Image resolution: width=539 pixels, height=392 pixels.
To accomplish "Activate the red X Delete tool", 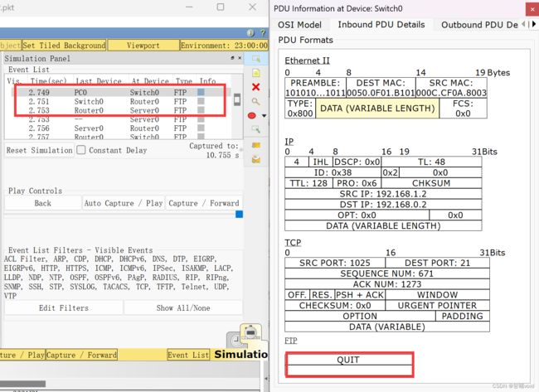I will click(255, 87).
